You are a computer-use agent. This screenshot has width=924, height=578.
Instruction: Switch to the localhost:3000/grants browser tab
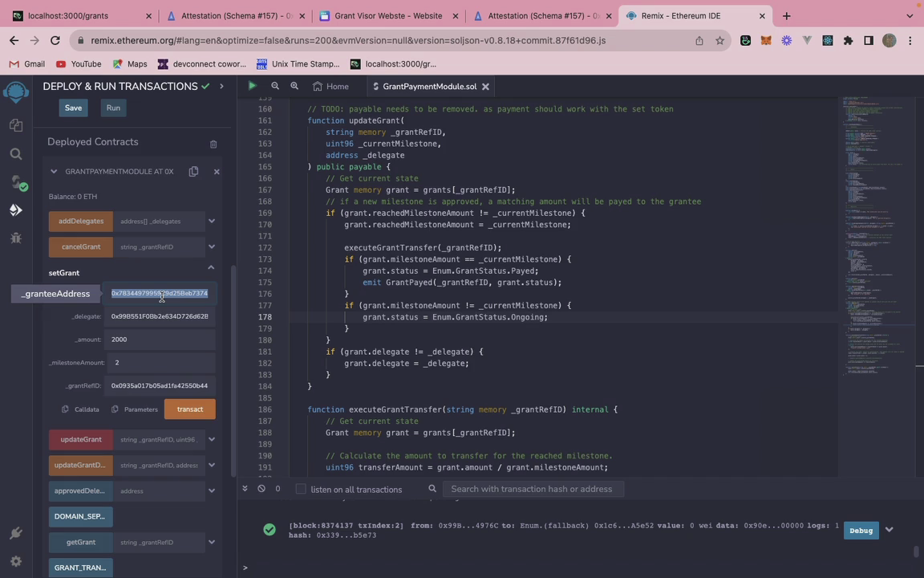[x=83, y=16]
